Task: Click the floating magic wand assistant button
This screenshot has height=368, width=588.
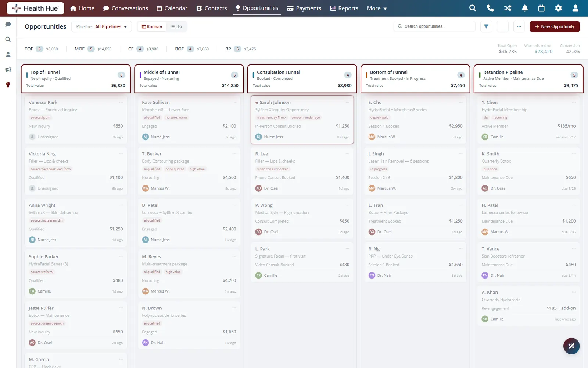Action: pos(571,346)
